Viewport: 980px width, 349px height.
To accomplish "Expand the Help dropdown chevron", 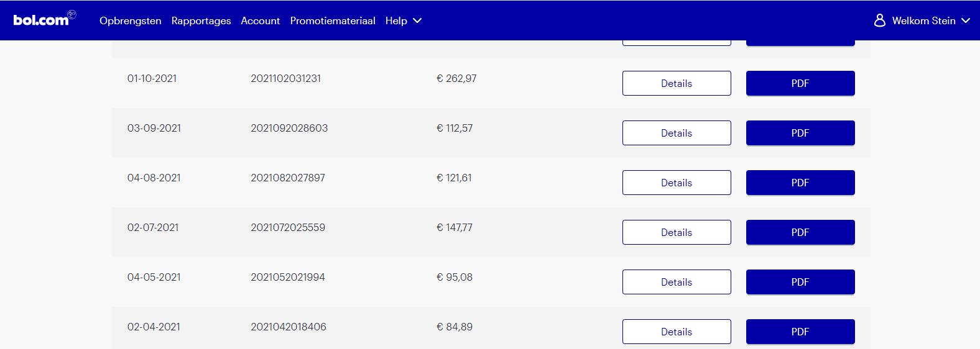I will (x=417, y=20).
